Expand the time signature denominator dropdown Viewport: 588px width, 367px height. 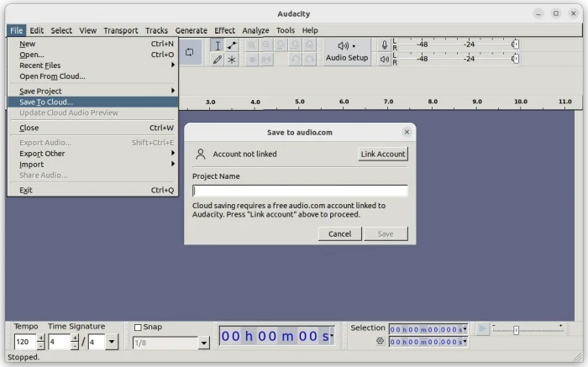pyautogui.click(x=112, y=342)
